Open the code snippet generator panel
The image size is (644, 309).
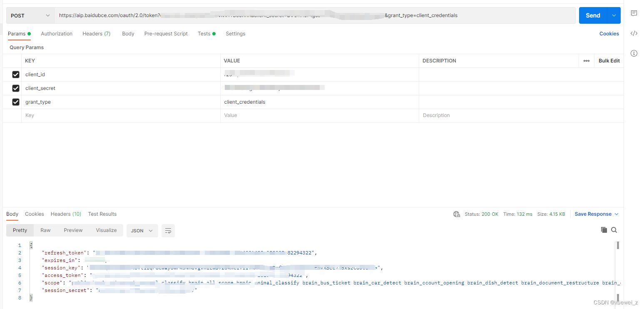[634, 33]
